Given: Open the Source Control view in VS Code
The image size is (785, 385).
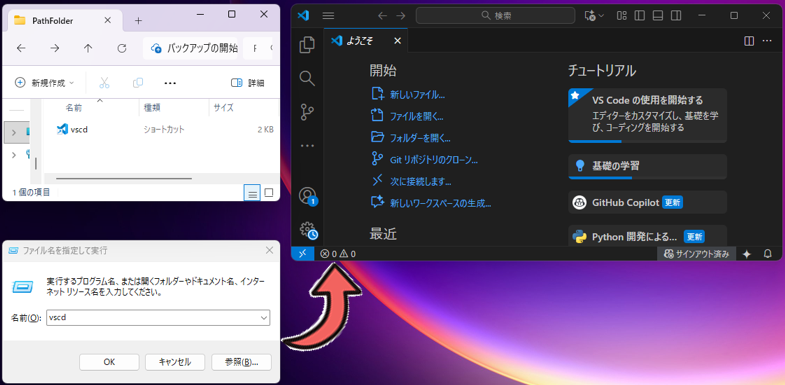Looking at the screenshot, I should [x=307, y=112].
